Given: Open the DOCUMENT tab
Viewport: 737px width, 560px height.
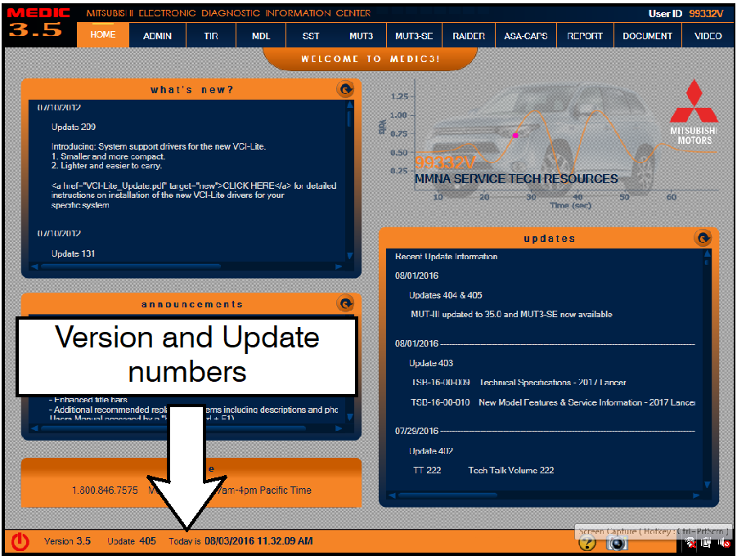Looking at the screenshot, I should click(x=647, y=36).
